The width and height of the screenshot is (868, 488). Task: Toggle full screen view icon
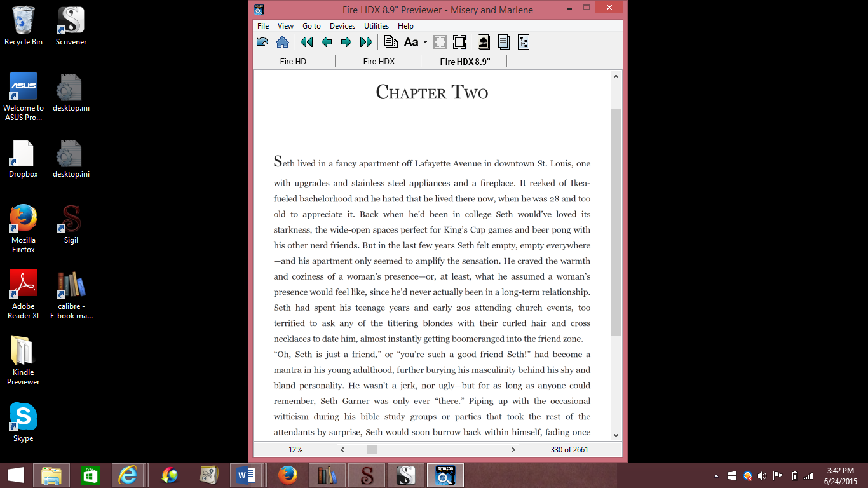click(460, 42)
